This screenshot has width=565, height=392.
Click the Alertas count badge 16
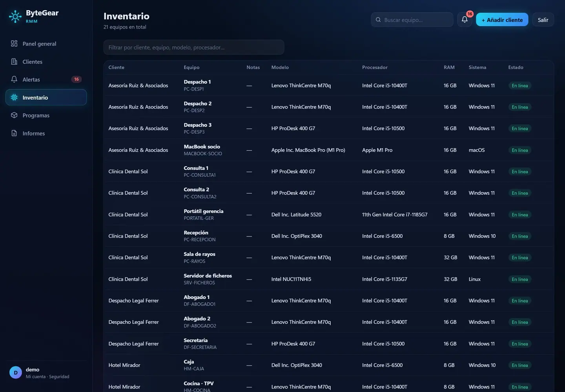pos(77,79)
